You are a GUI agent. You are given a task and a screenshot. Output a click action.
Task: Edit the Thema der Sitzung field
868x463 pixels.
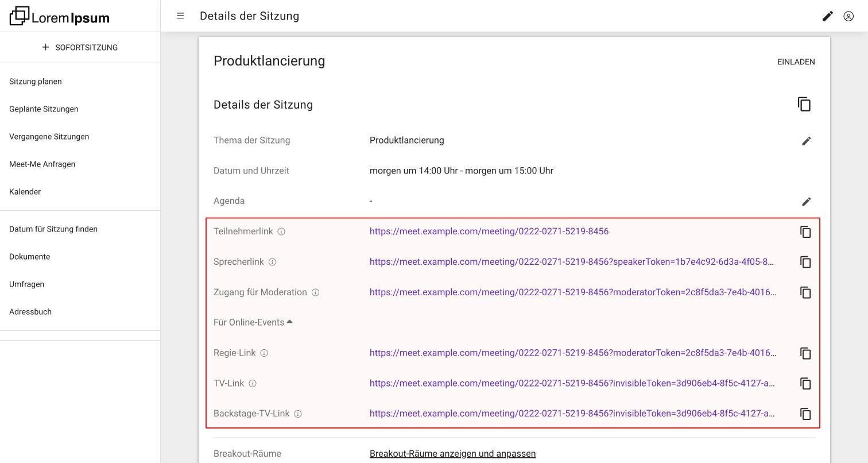[x=807, y=141]
